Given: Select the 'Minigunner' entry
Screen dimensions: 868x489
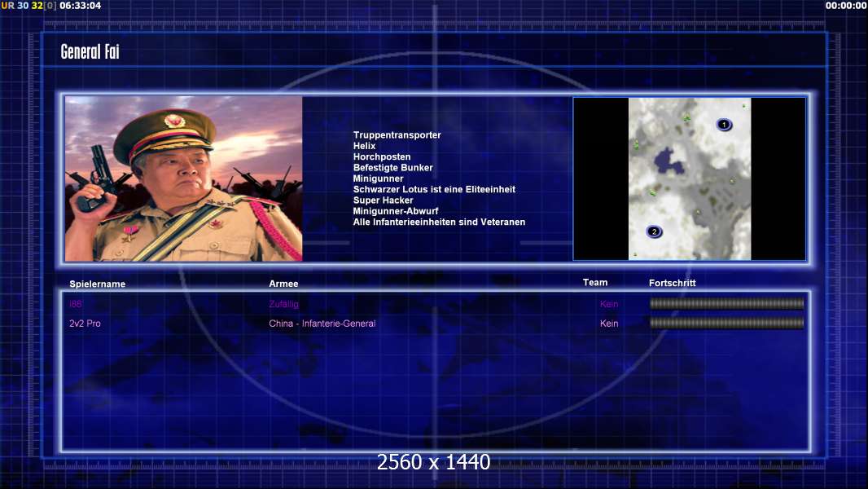Looking at the screenshot, I should coord(378,178).
